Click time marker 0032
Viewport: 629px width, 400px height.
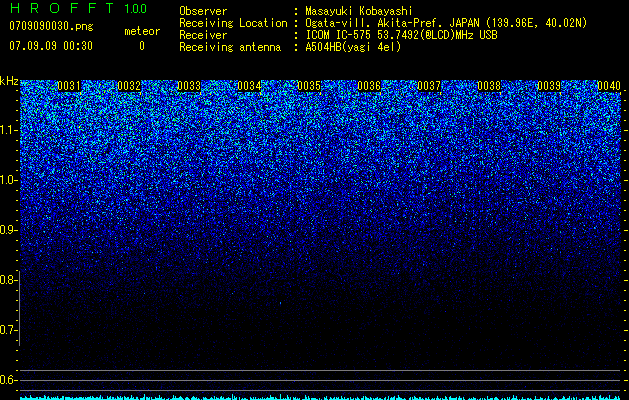[129, 86]
